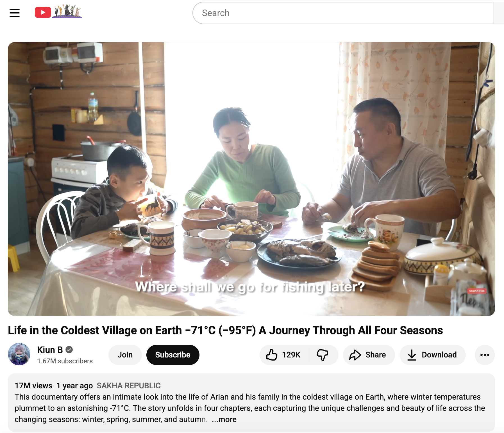
Task: Go to YouTube home via logo
Action: coord(58,12)
